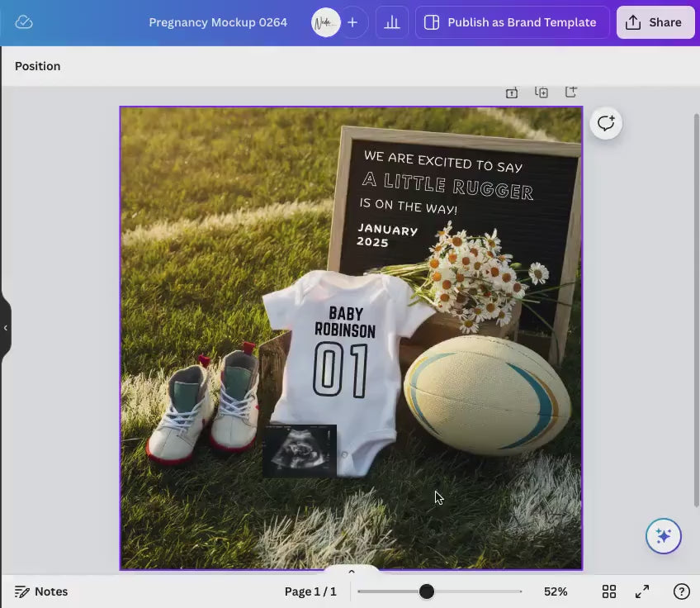Add a comment using the speech bubble icon

point(606,123)
